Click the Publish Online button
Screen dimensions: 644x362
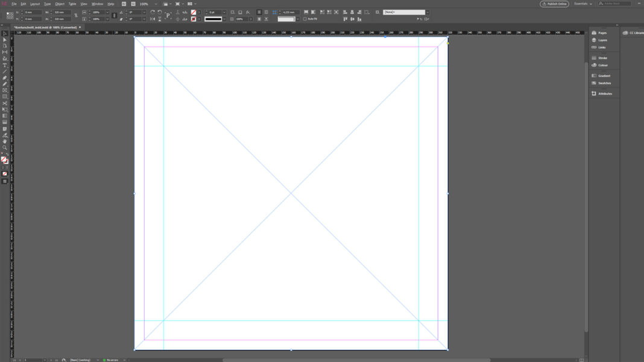(x=553, y=4)
